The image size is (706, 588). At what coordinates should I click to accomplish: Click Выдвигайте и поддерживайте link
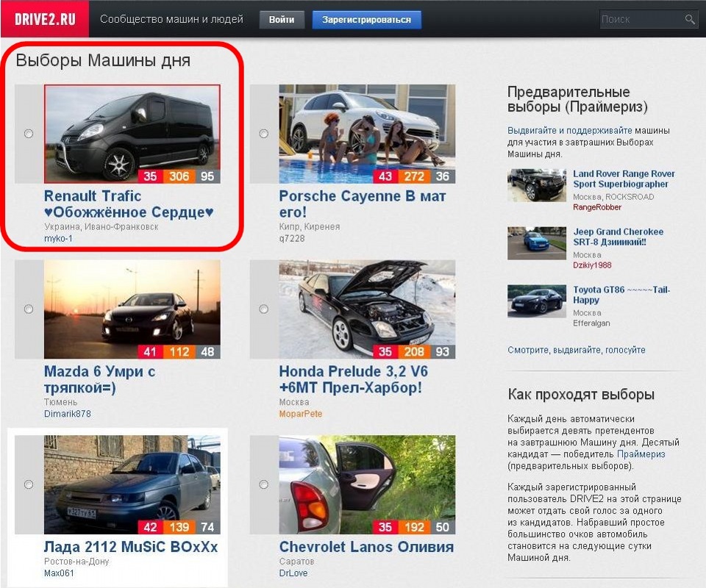(x=569, y=131)
